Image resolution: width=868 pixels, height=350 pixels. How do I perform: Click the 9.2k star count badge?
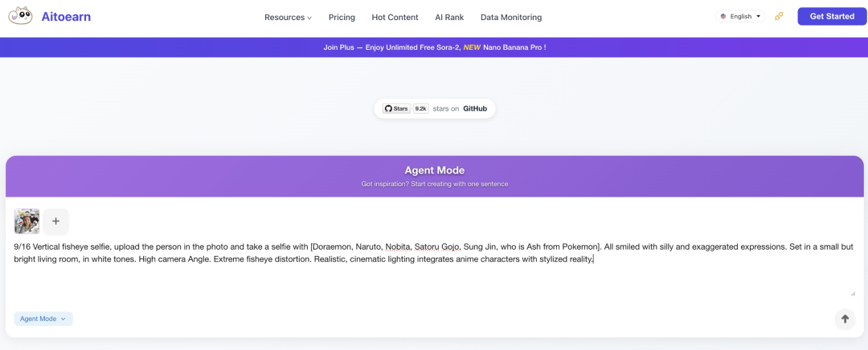tap(420, 108)
